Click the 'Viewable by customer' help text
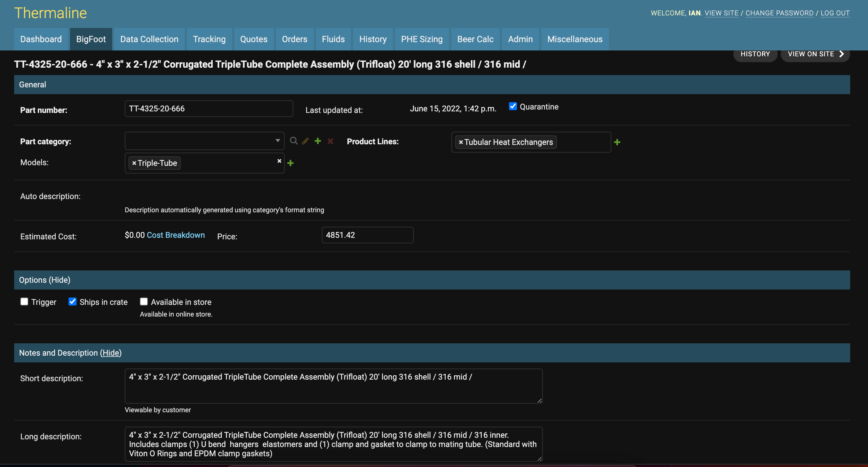This screenshot has height=467, width=868. click(158, 410)
